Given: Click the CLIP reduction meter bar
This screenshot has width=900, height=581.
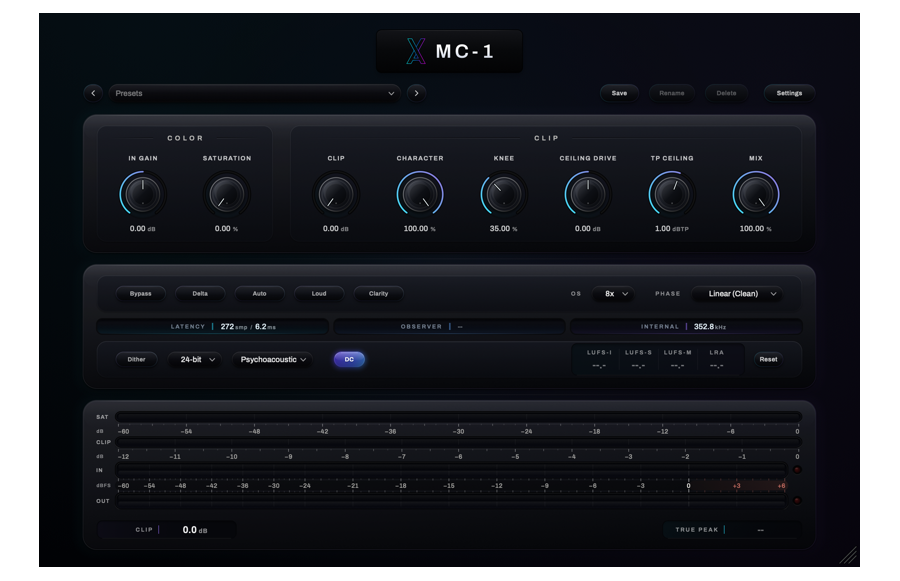Looking at the screenshot, I should (x=459, y=442).
